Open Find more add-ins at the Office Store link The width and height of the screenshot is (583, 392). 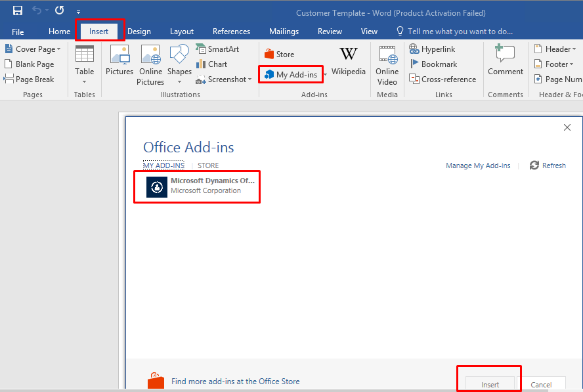click(235, 381)
